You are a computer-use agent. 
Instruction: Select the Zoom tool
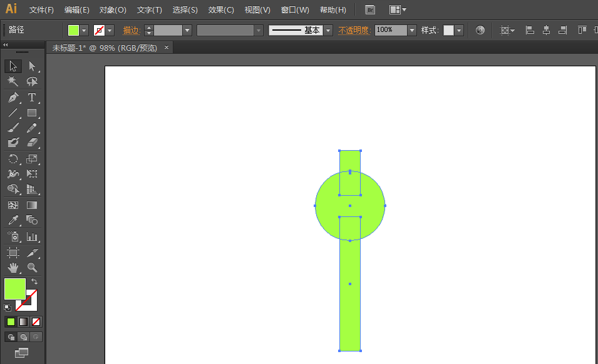coord(32,268)
